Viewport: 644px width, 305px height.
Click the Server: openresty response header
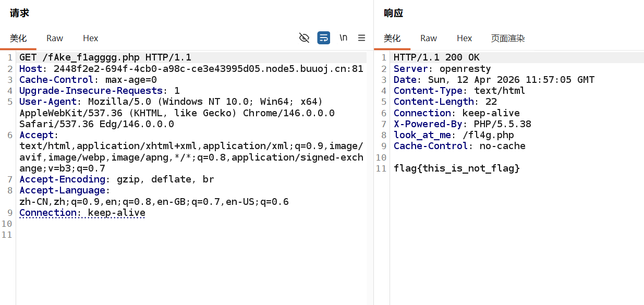point(442,68)
